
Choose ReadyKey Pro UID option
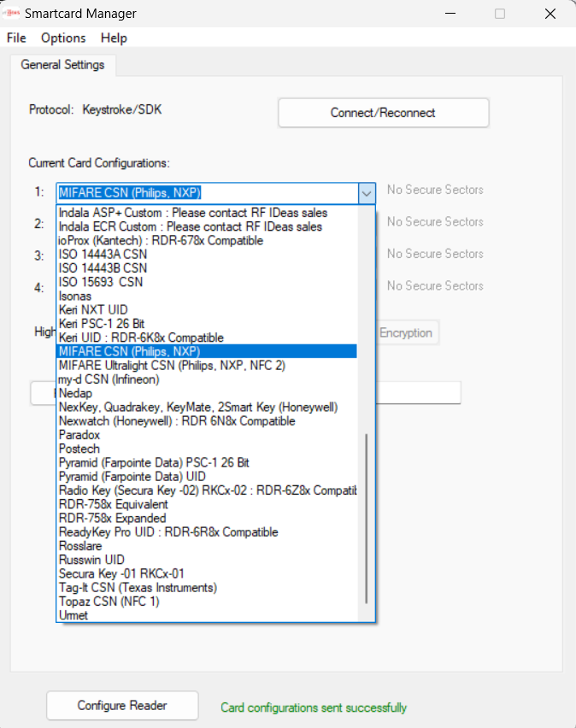click(x=207, y=532)
